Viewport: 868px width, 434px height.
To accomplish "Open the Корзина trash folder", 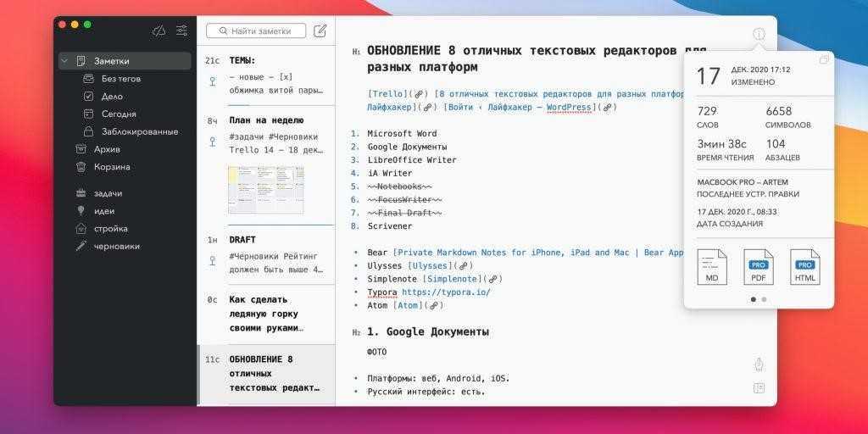I will (x=112, y=167).
